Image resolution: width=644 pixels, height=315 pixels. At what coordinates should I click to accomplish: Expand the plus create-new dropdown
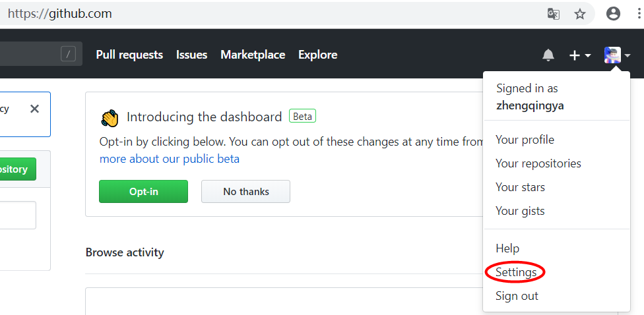pos(579,55)
